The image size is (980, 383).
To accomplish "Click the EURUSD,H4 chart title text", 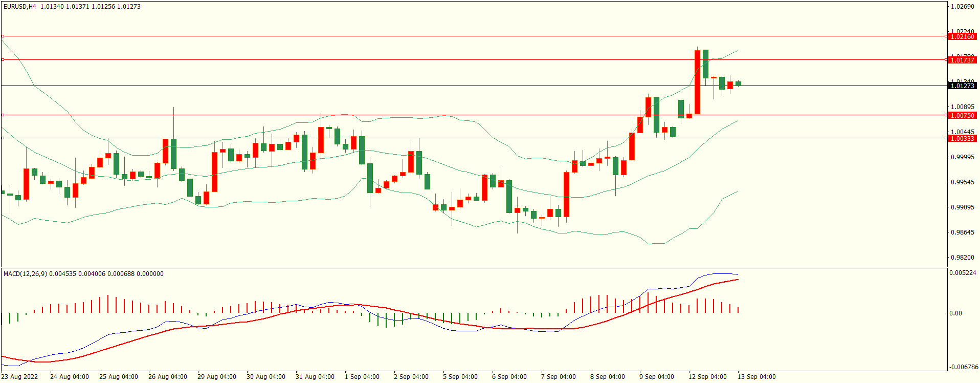I will click(x=20, y=7).
